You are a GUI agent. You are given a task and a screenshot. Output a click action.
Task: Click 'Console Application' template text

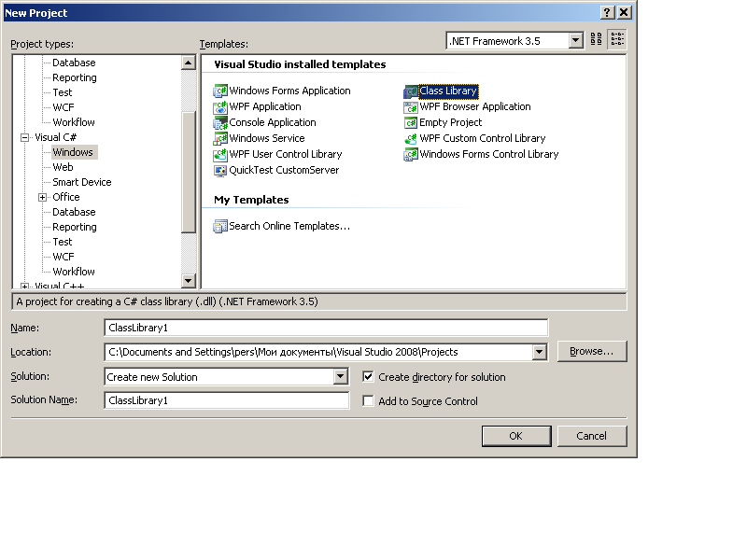(x=273, y=122)
